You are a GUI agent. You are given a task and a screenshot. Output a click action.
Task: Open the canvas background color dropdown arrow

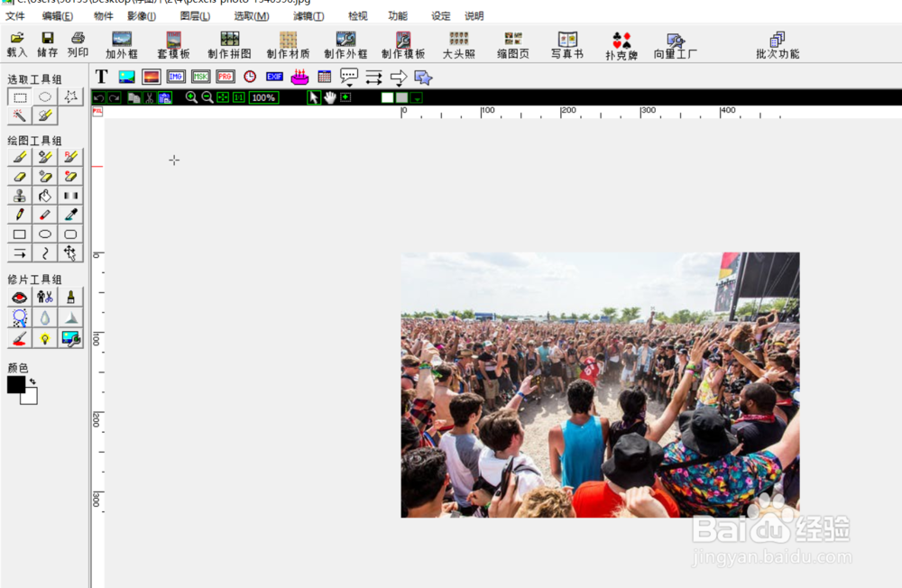[417, 98]
